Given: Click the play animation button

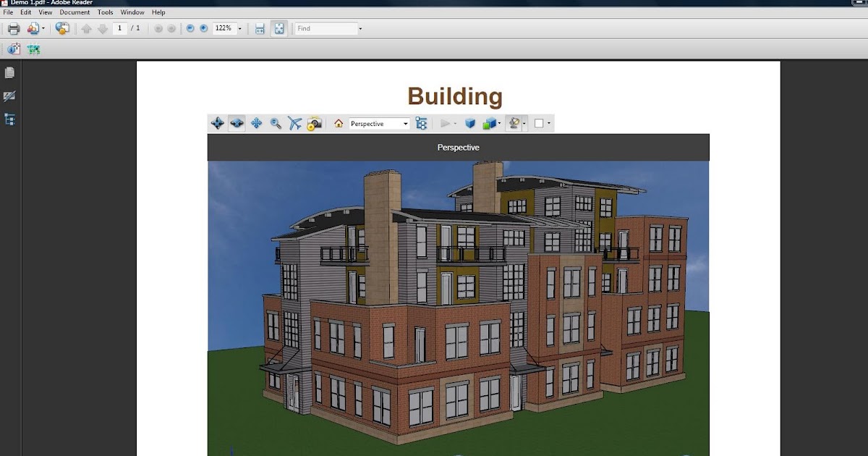Looking at the screenshot, I should pyautogui.click(x=445, y=124).
